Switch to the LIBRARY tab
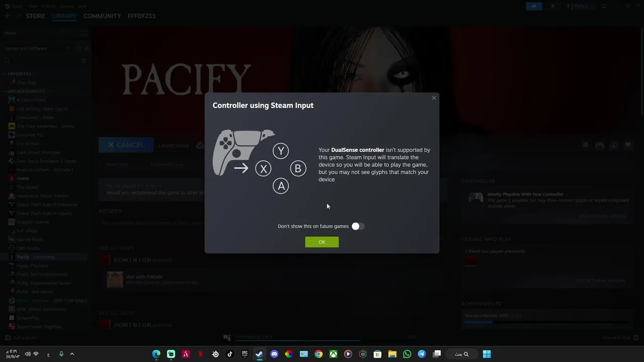 (x=64, y=16)
